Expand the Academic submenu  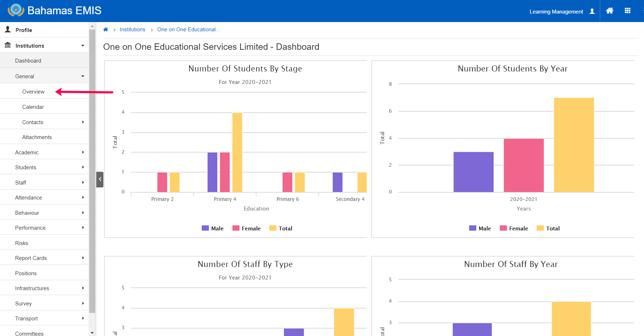[44, 152]
